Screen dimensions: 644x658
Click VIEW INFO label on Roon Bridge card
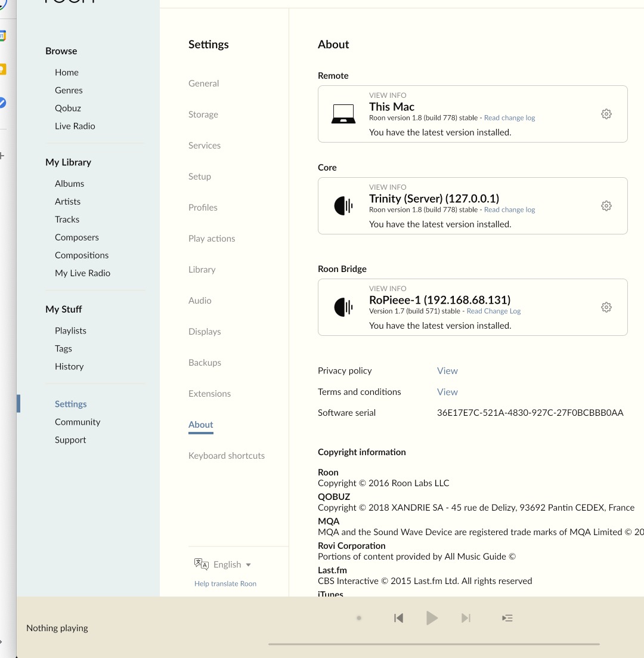pyautogui.click(x=388, y=289)
